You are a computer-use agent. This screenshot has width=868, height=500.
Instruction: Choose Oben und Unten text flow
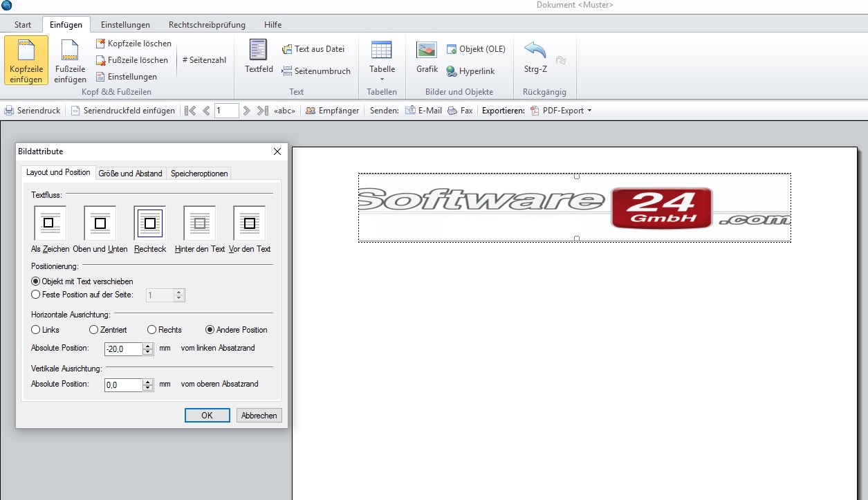[x=100, y=223]
